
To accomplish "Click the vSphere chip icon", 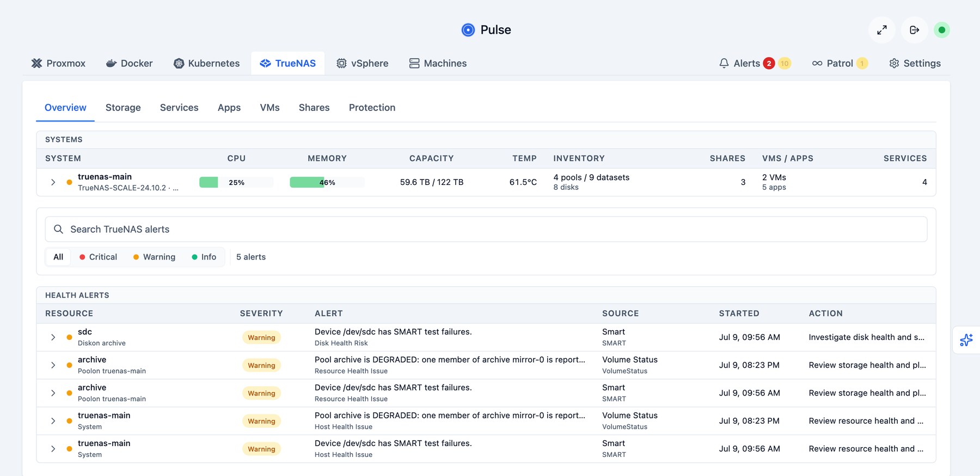I will click(341, 63).
